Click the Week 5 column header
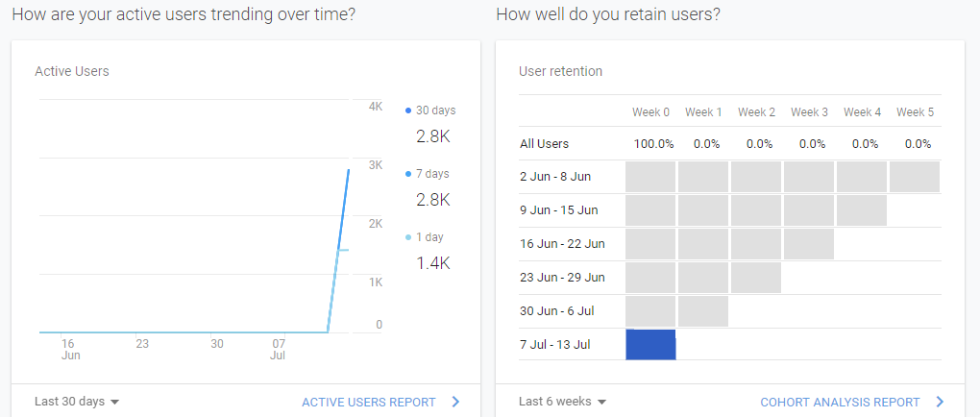Screen dimensions: 980x417 click(915, 112)
